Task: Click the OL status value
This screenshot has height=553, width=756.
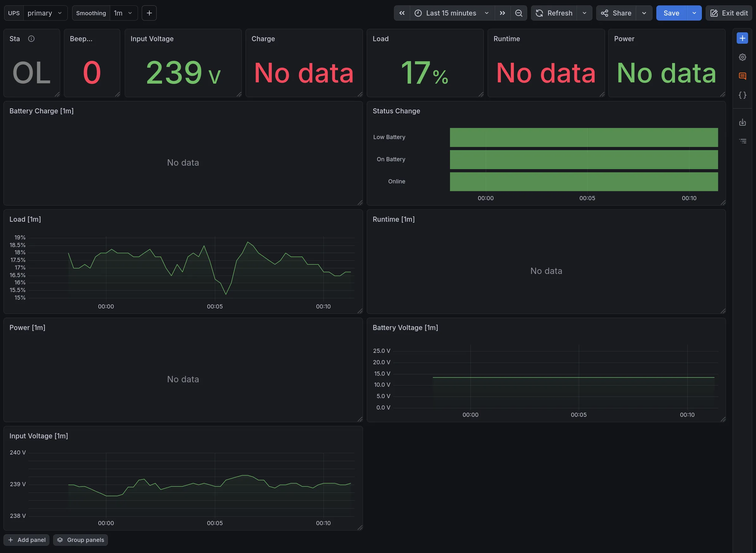Action: point(31,73)
